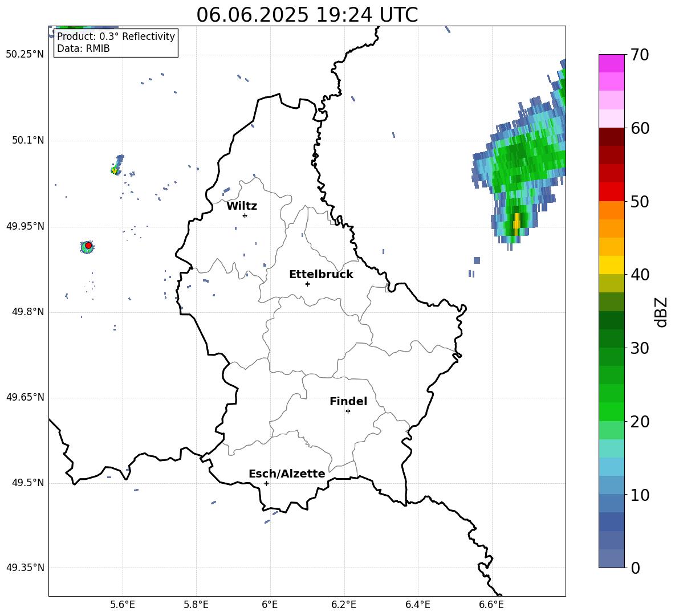Click the 49.8°N latitude label
Screen dimensions: 675x616
[x=28, y=311]
